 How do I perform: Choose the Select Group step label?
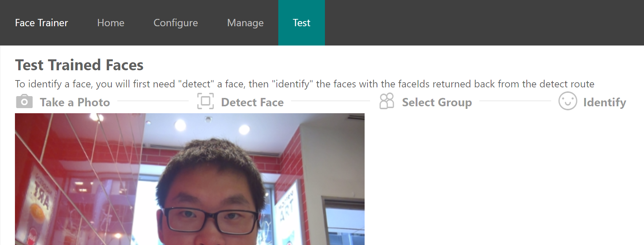coord(437,102)
